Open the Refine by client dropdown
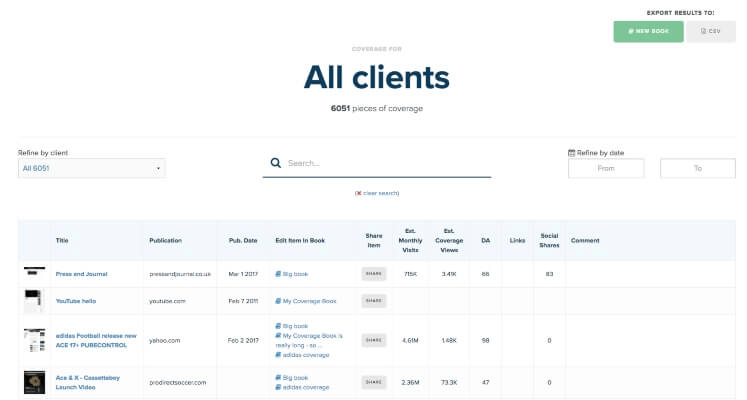Screen dimensions: 747x400 click(x=91, y=168)
